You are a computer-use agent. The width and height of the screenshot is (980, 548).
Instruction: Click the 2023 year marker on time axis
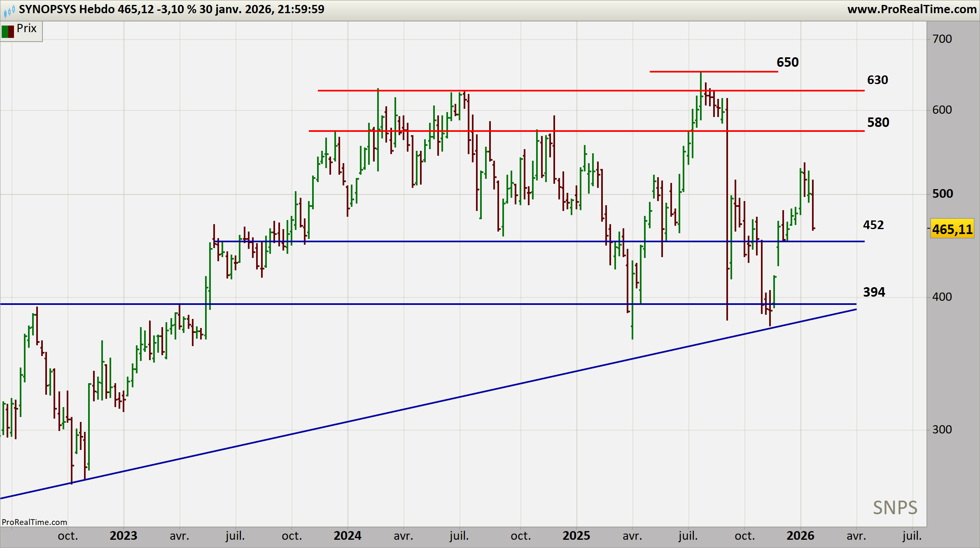coord(124,536)
